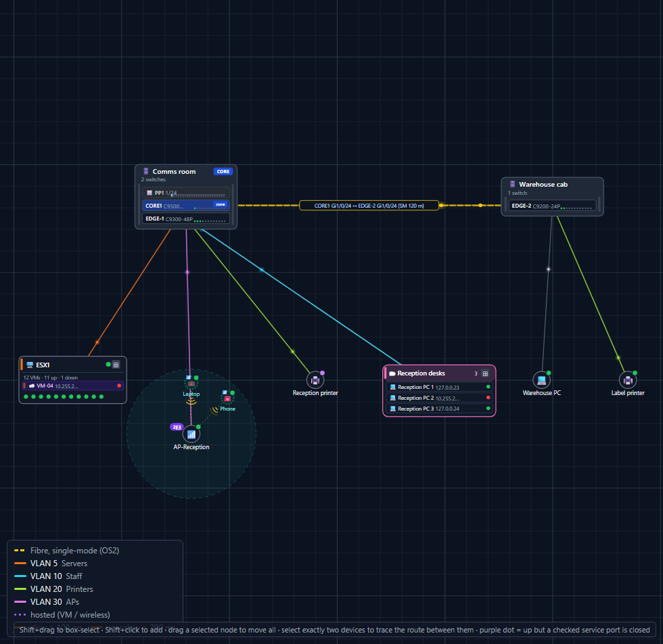
Task: Click the purple client count badge on AP-Reception
Action: tap(177, 427)
